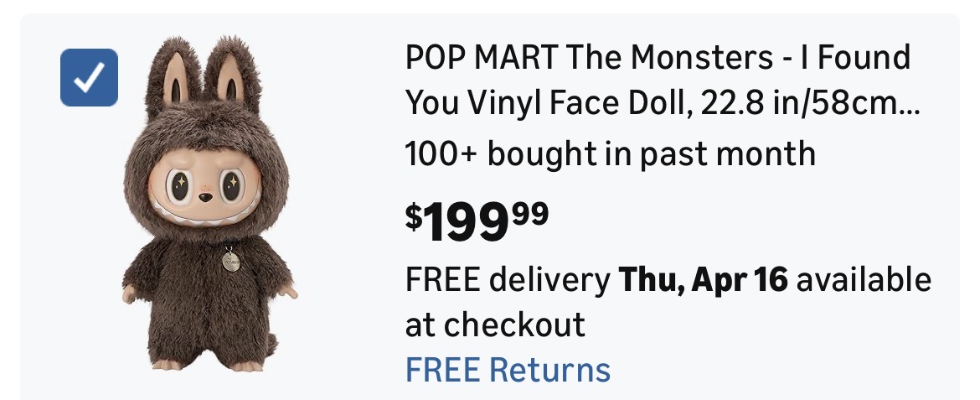Uncheck the item selection checkbox
Image resolution: width=980 pixels, height=400 pixels.
click(x=89, y=78)
